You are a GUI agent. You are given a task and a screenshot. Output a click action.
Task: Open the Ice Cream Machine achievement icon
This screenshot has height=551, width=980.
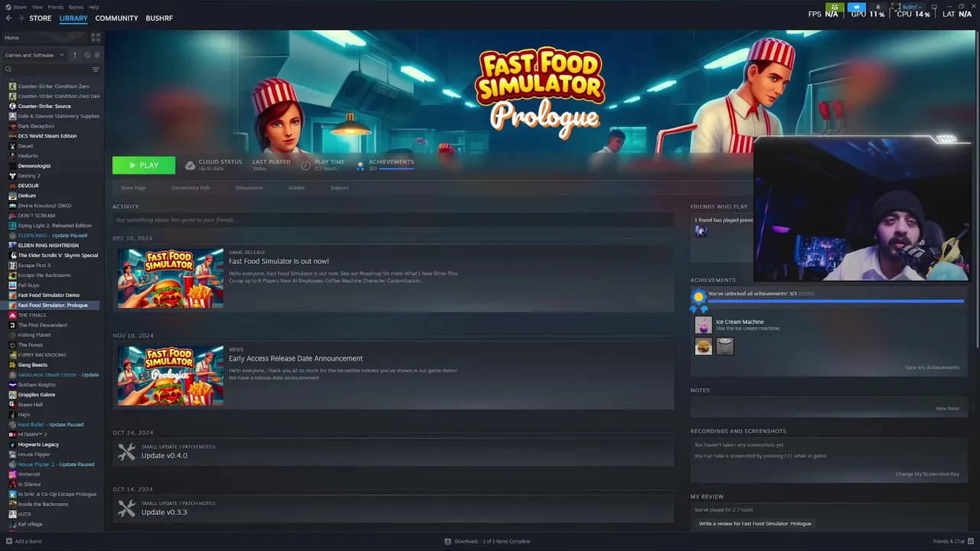coord(703,325)
